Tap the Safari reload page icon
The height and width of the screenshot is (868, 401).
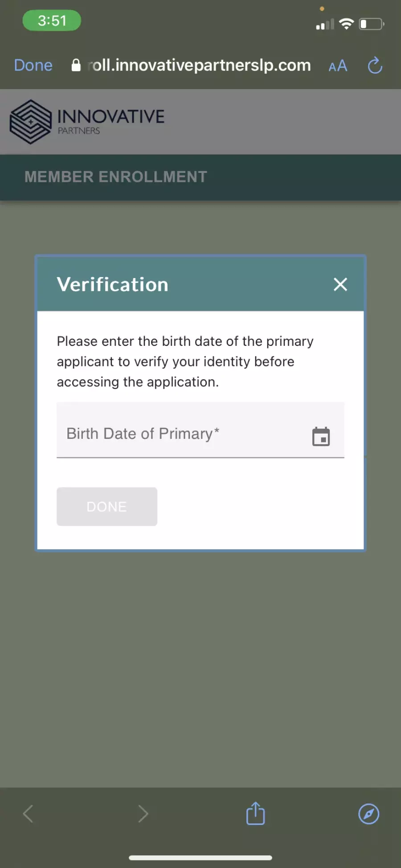(375, 65)
